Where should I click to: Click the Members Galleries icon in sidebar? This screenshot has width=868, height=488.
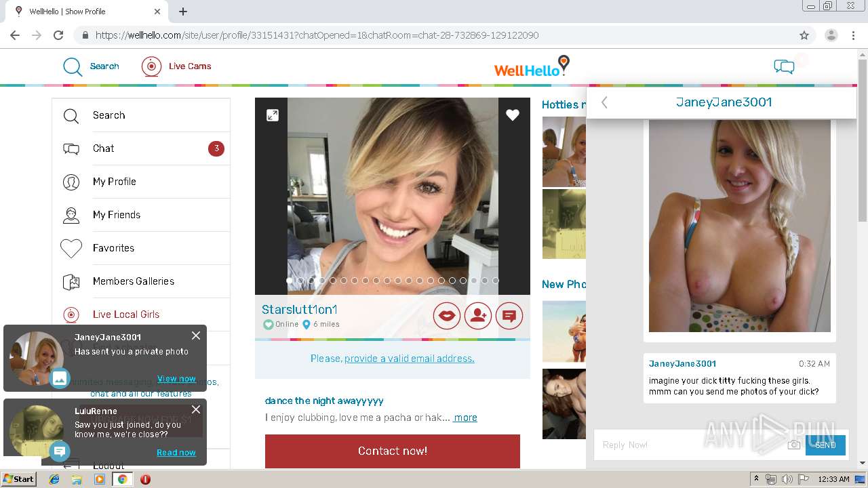point(71,282)
